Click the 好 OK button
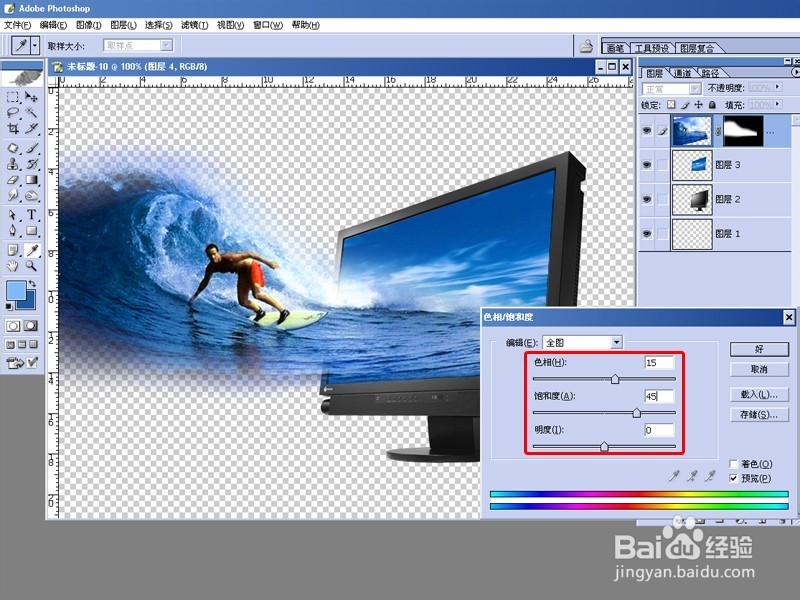Image resolution: width=800 pixels, height=600 pixels. (x=759, y=349)
